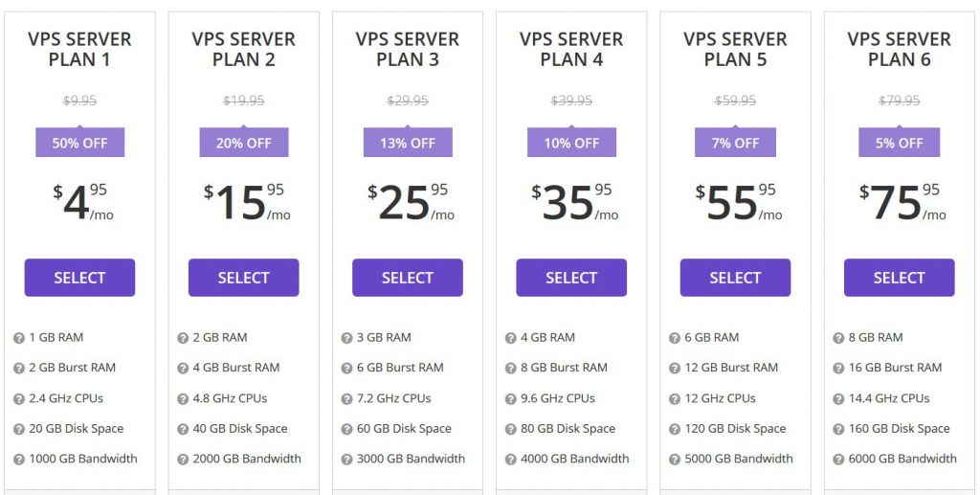980x495 pixels.
Task: Click info icon beside 16 GB Burst RAM
Action: [838, 368]
